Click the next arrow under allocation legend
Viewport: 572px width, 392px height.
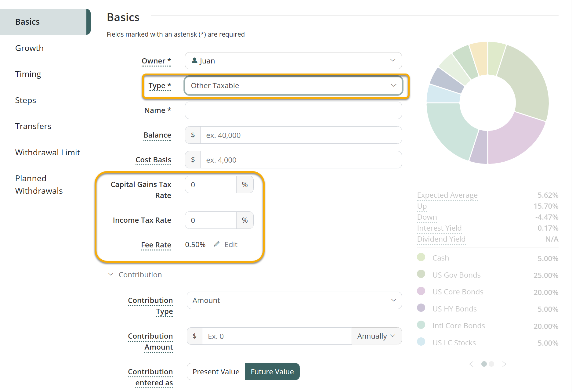(504, 364)
